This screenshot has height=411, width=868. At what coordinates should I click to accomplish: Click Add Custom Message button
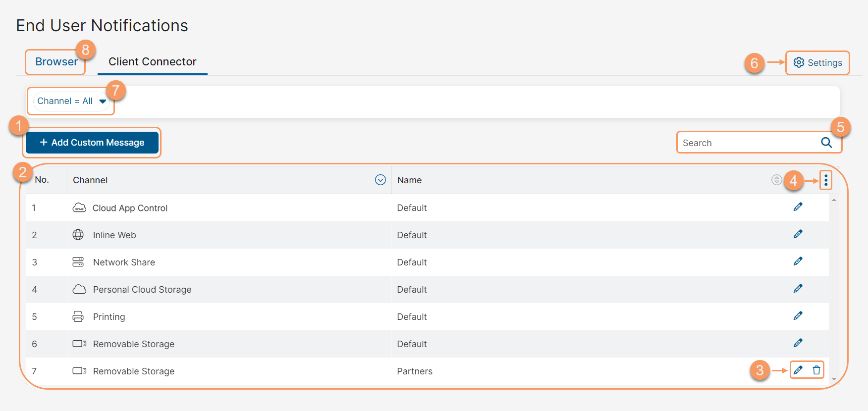pyautogui.click(x=92, y=143)
